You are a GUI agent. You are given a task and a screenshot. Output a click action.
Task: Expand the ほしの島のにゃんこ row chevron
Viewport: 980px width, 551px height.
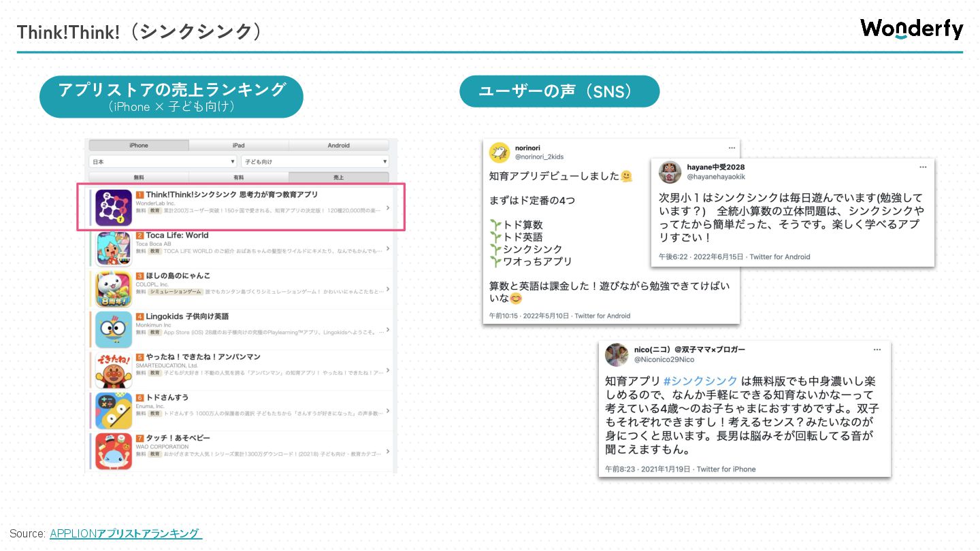(388, 289)
